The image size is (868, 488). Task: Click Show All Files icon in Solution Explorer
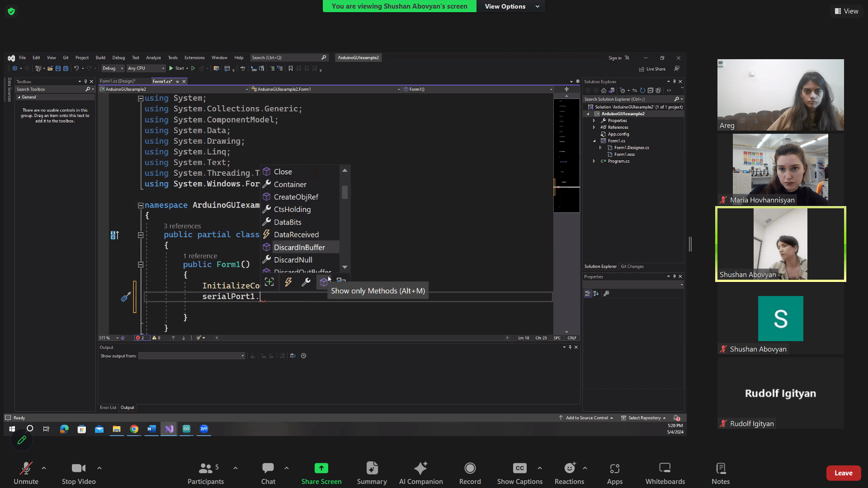point(658,90)
